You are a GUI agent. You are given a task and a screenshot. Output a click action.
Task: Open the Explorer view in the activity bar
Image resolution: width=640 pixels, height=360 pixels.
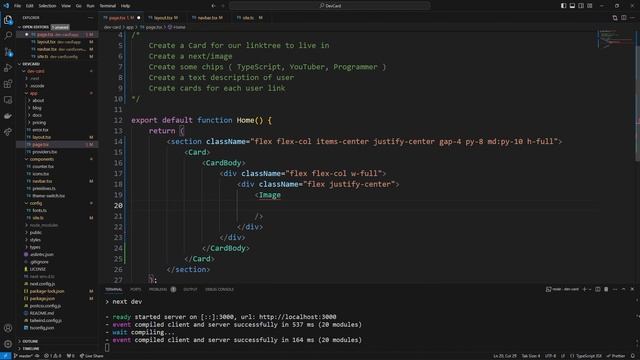click(8, 20)
